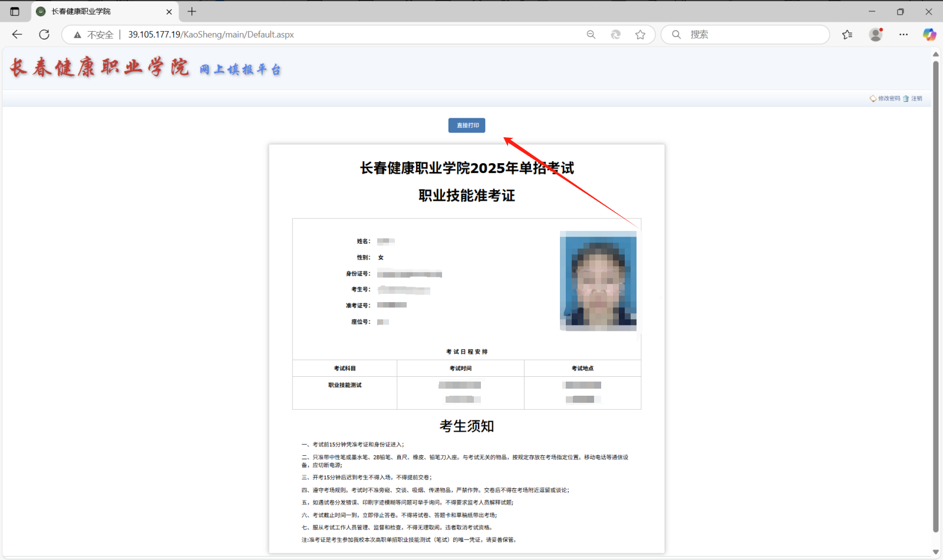The height and width of the screenshot is (560, 943).
Task: Open a new tab with plus button
Action: (x=192, y=11)
